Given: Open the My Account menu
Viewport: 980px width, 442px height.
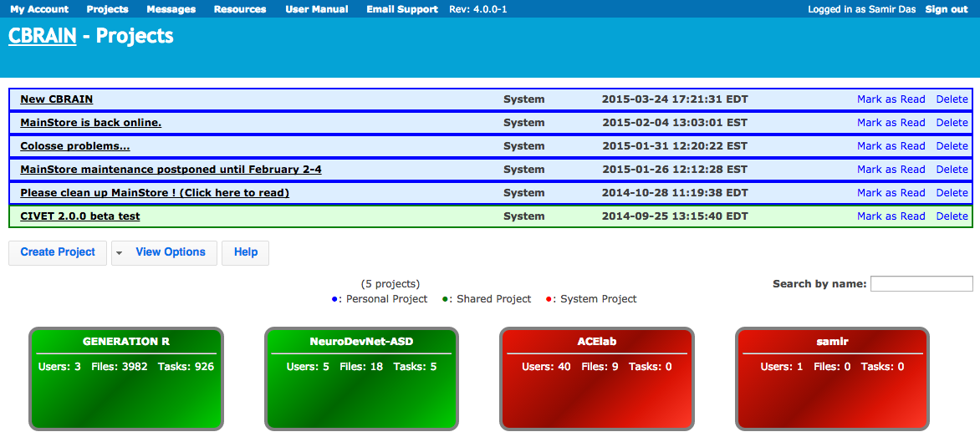Looking at the screenshot, I should click(39, 9).
